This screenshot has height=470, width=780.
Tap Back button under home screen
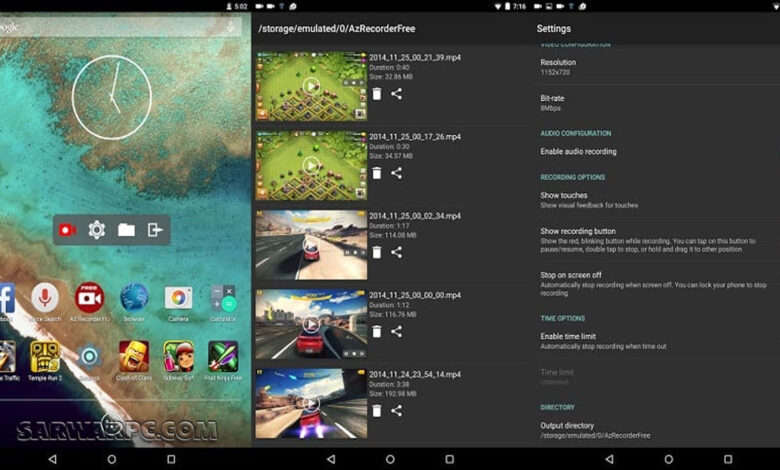52,459
